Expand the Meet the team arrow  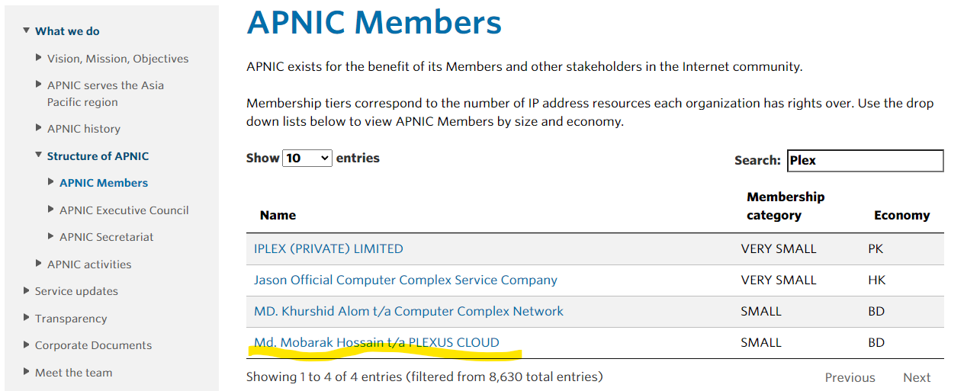pyautogui.click(x=27, y=373)
